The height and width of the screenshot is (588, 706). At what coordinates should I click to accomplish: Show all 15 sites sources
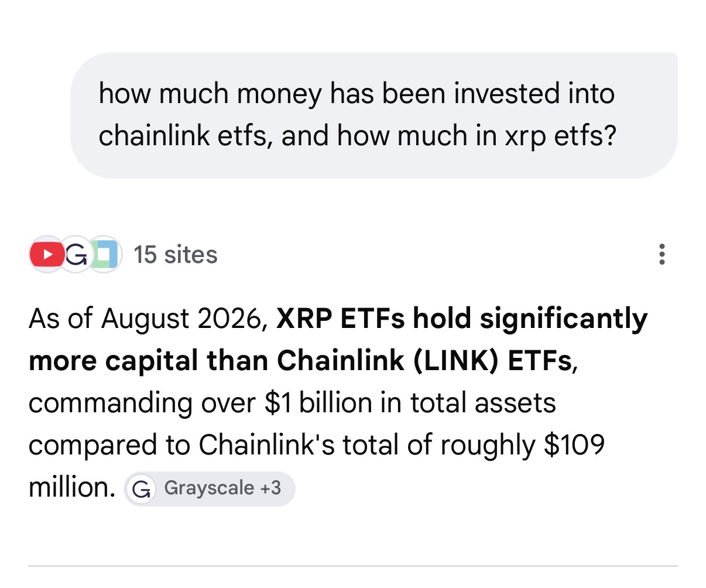click(176, 255)
